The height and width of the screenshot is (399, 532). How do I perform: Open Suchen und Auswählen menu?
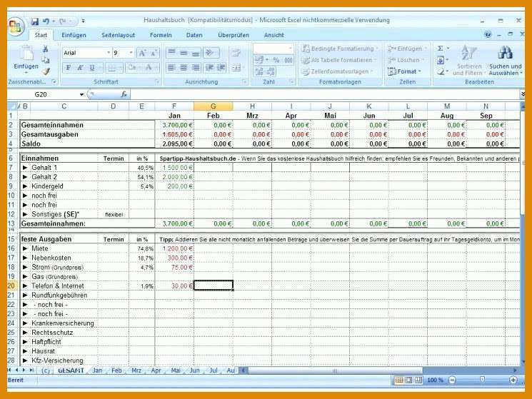[x=505, y=61]
